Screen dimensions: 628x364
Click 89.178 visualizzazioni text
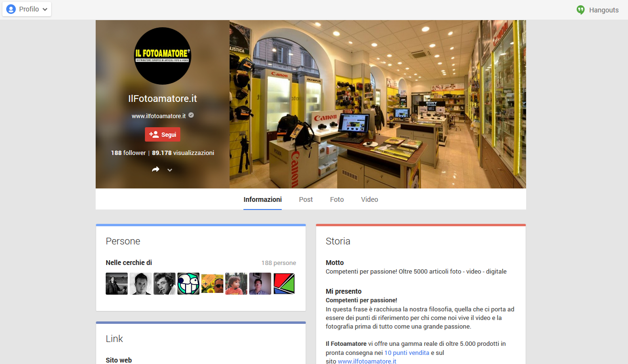coord(183,153)
